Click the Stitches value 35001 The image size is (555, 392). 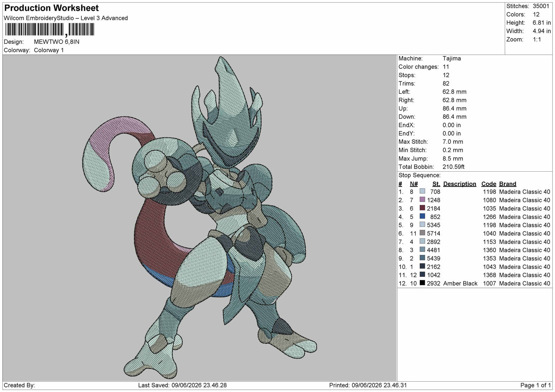(x=541, y=6)
